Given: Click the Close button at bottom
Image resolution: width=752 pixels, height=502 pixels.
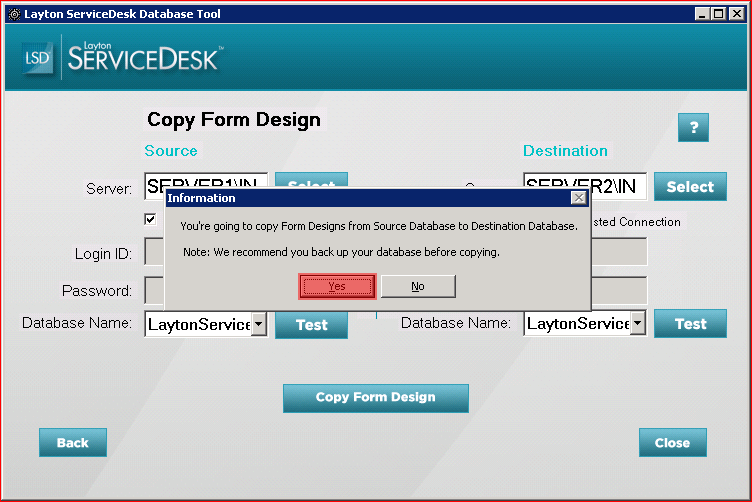Looking at the screenshot, I should tap(672, 442).
